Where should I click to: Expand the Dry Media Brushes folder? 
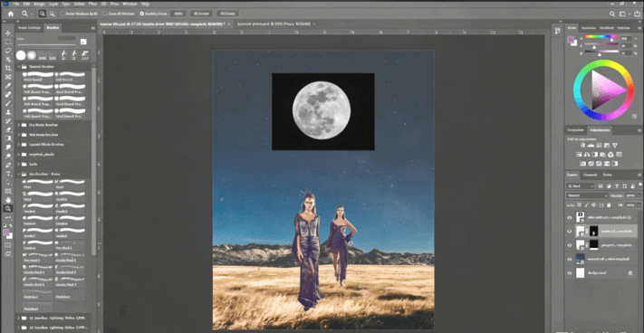tap(18, 125)
